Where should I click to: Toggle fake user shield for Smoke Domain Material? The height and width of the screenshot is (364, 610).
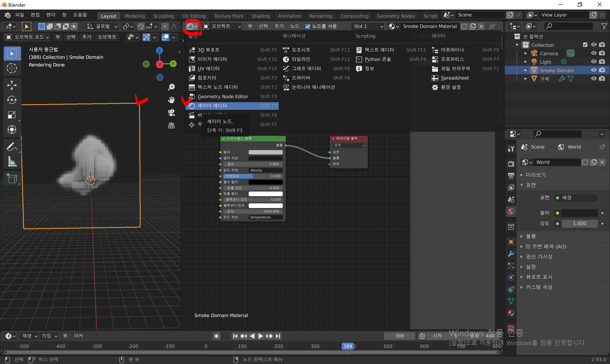pyautogui.click(x=464, y=26)
